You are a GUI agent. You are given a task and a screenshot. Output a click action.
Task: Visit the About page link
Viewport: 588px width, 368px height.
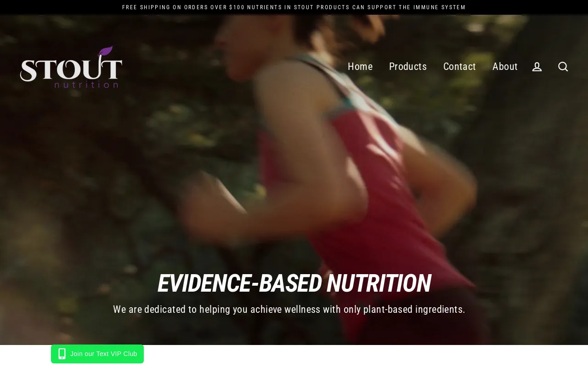505,67
